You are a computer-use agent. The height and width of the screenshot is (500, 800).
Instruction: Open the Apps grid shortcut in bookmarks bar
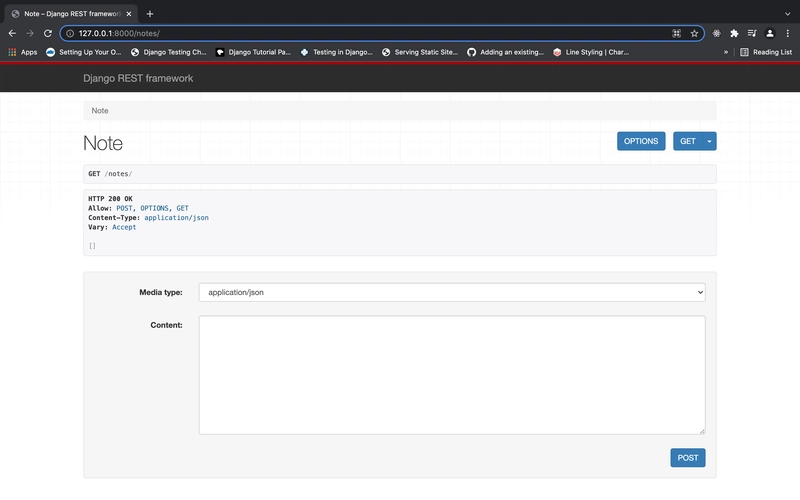pyautogui.click(x=22, y=52)
